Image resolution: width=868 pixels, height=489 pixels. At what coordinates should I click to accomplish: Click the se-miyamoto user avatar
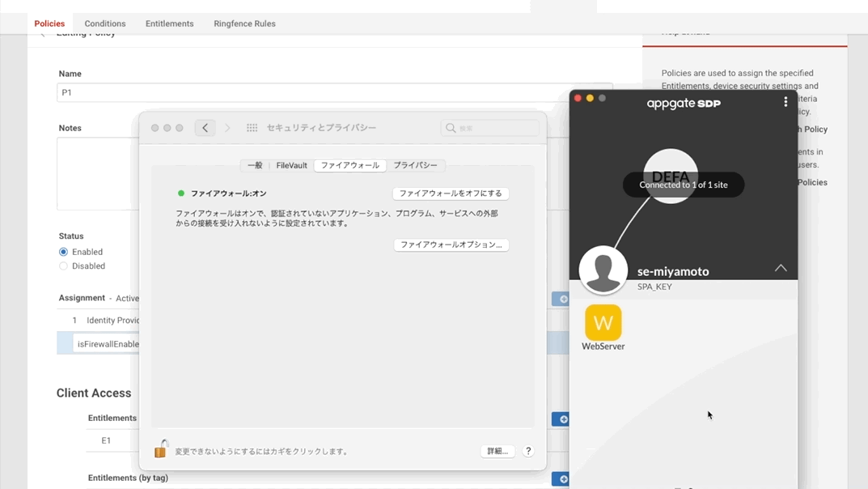(x=603, y=270)
